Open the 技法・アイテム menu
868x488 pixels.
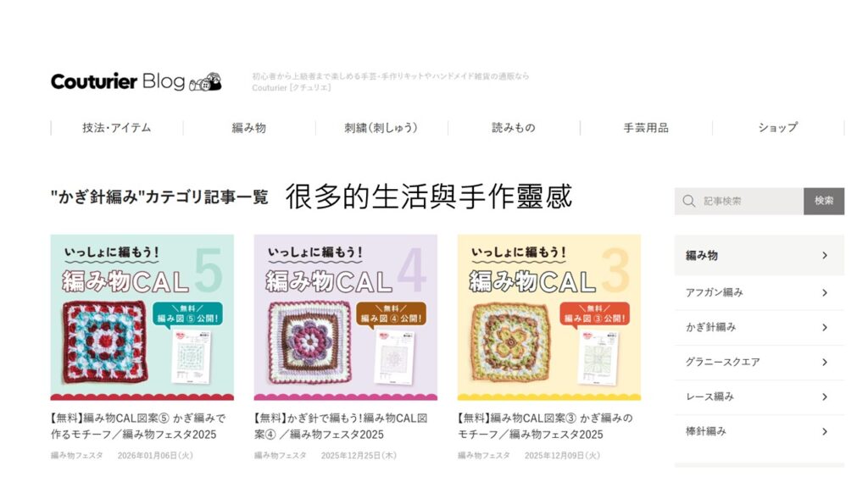(x=117, y=128)
